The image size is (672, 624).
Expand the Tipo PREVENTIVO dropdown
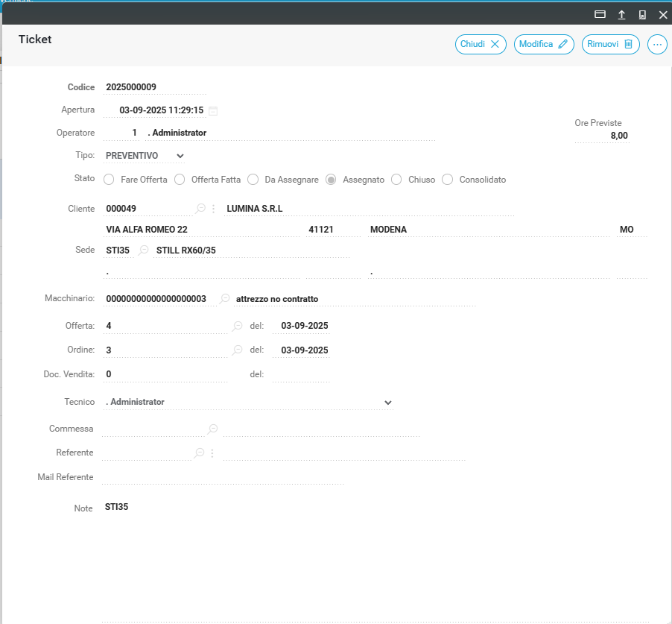click(180, 156)
